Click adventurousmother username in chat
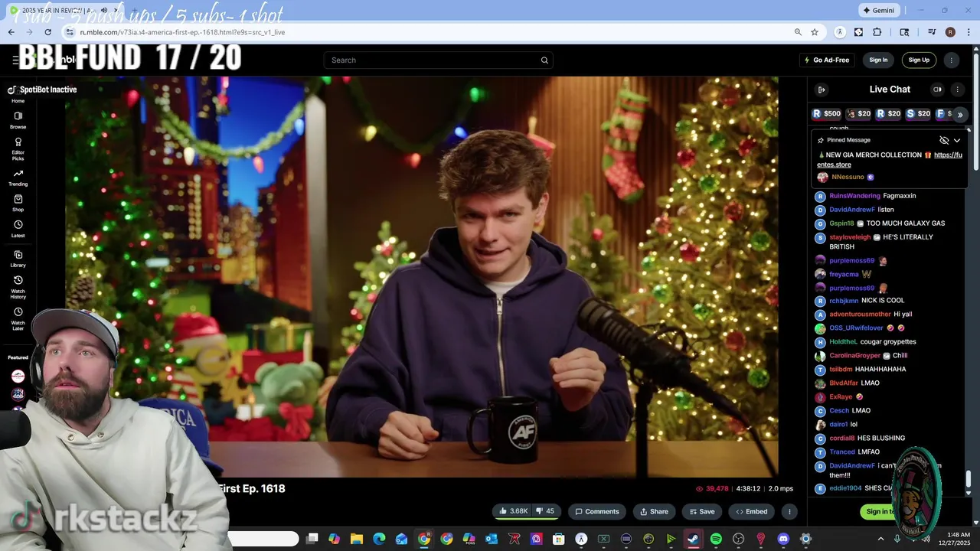 860,315
